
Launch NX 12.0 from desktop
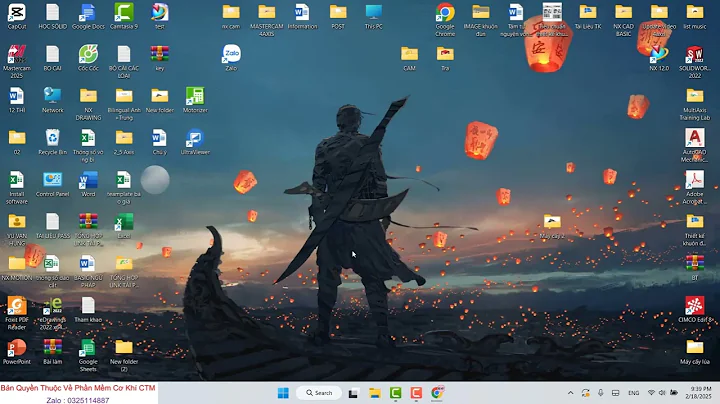(x=659, y=58)
